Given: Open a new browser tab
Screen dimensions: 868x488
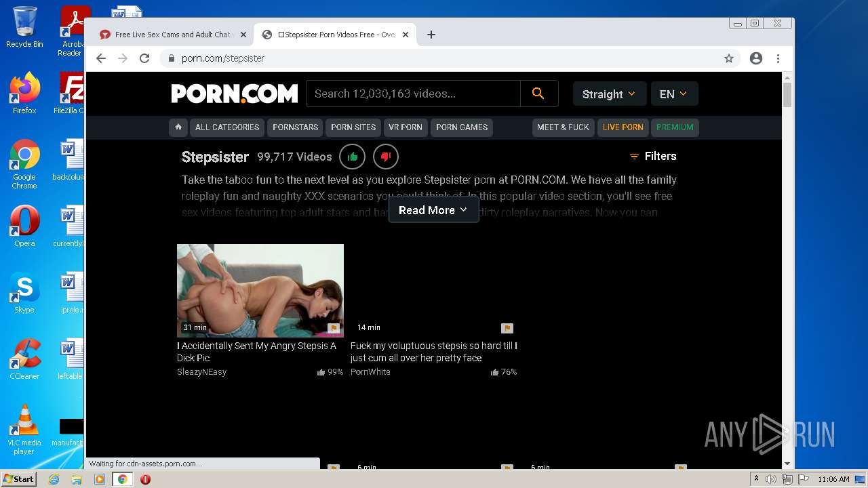Looking at the screenshot, I should [x=431, y=35].
